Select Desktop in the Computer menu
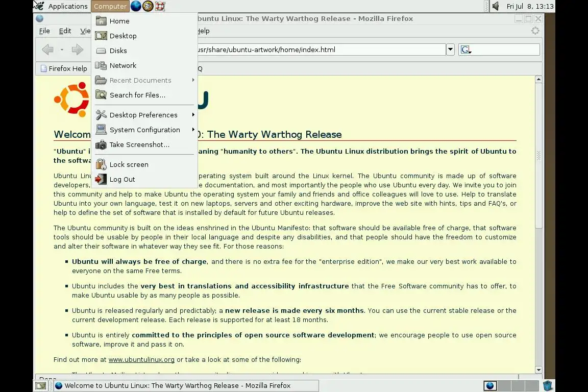The width and height of the screenshot is (588, 392). click(144, 36)
